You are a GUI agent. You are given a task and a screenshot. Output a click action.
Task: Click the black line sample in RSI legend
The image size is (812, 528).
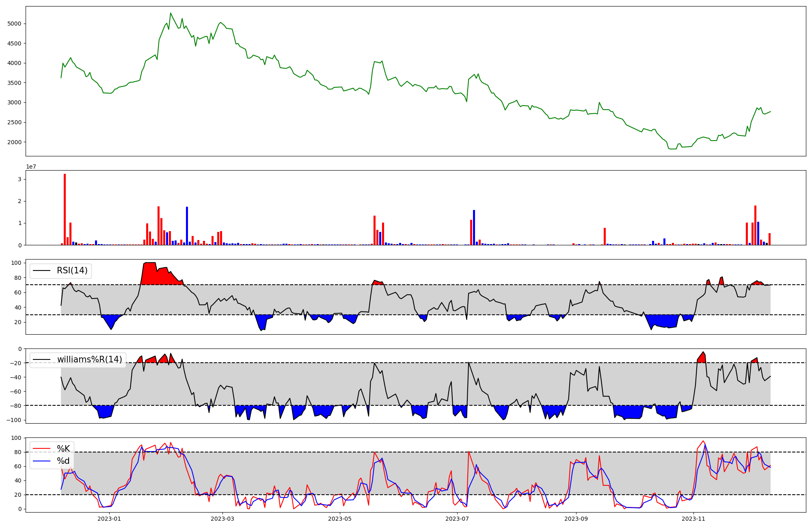point(42,270)
